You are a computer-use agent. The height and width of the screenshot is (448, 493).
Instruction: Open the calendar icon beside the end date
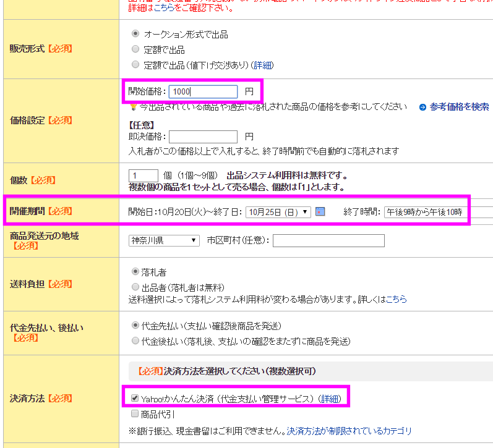(x=320, y=211)
